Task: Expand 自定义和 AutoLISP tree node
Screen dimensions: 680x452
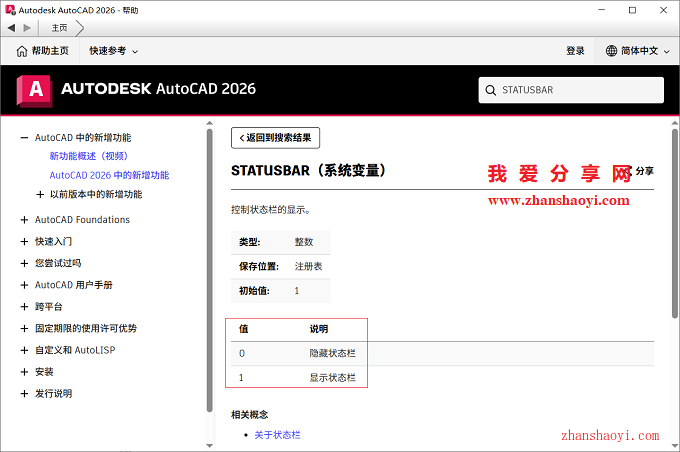Action: [x=24, y=350]
